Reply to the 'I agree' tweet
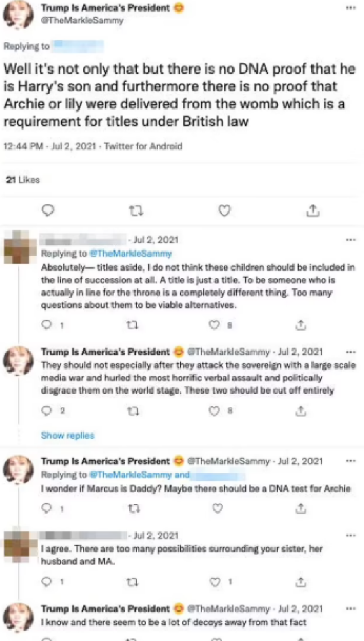 pyautogui.click(x=46, y=582)
